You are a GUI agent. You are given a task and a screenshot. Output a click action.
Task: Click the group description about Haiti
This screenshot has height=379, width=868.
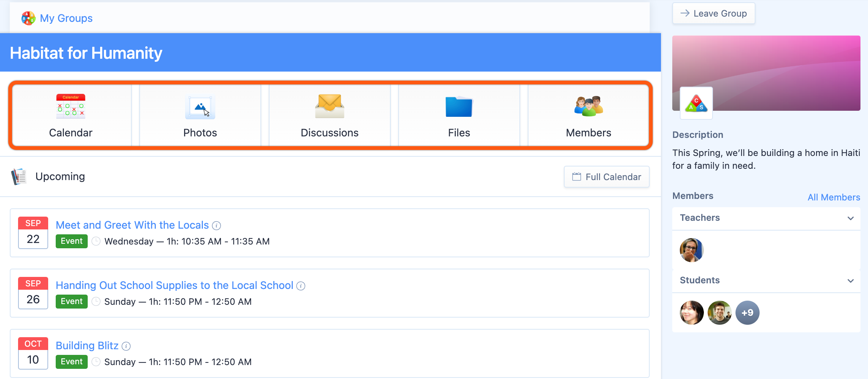(x=766, y=159)
